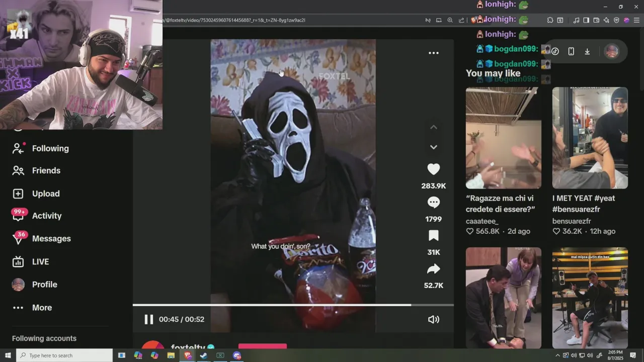The image size is (644, 362).
Task: Open the Friends page in sidebar
Action: (x=36, y=170)
